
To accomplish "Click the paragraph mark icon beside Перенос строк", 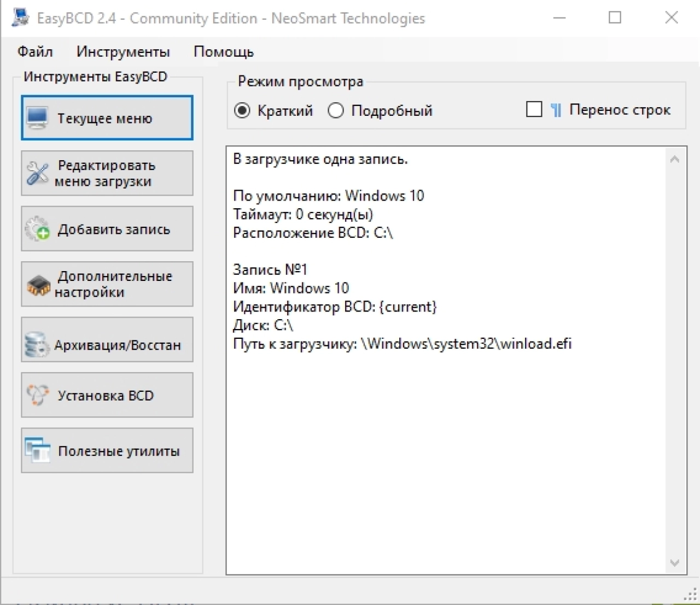I will (556, 110).
